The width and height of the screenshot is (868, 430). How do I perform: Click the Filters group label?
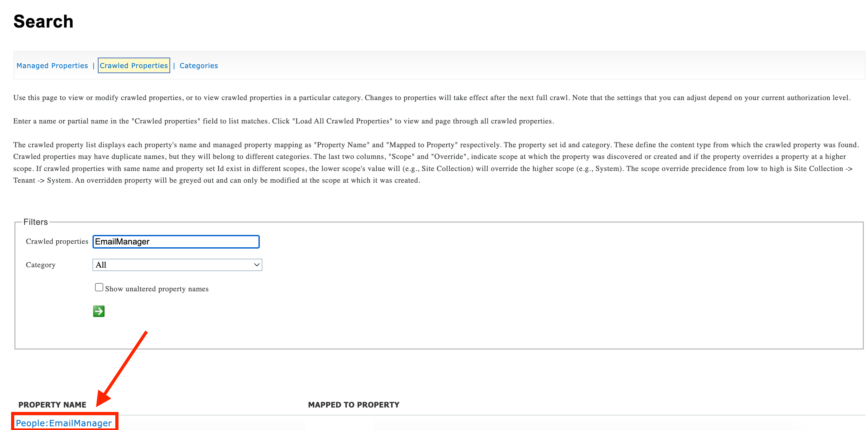(36, 222)
